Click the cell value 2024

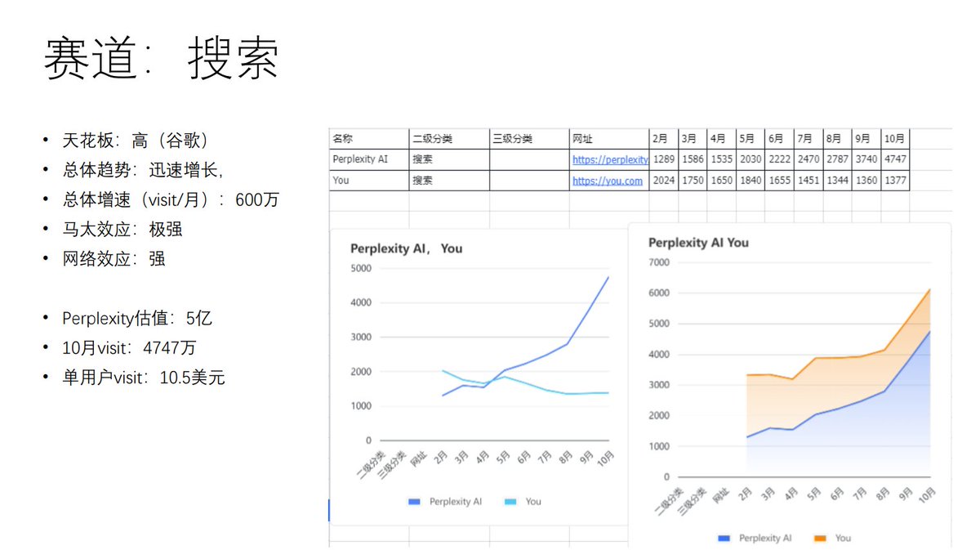point(664,181)
